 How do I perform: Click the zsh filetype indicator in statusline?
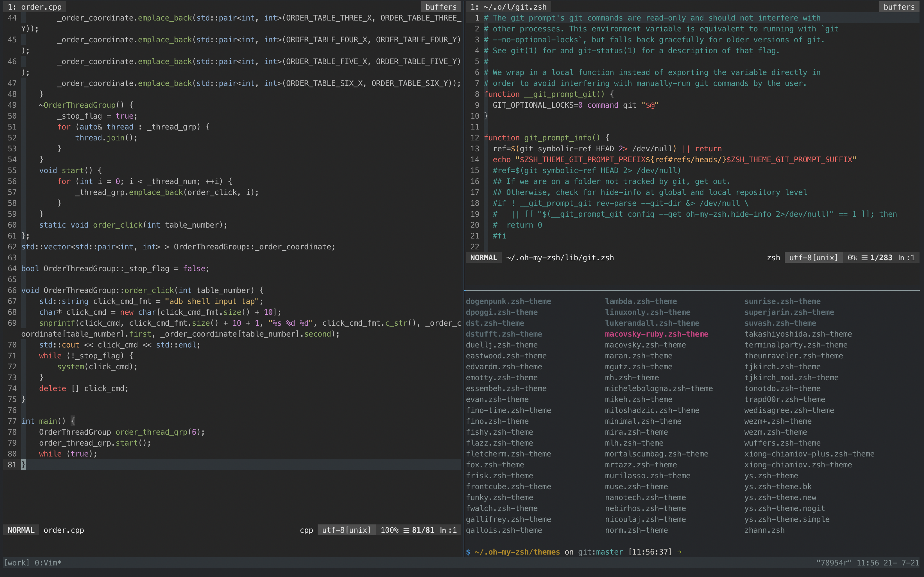point(773,258)
